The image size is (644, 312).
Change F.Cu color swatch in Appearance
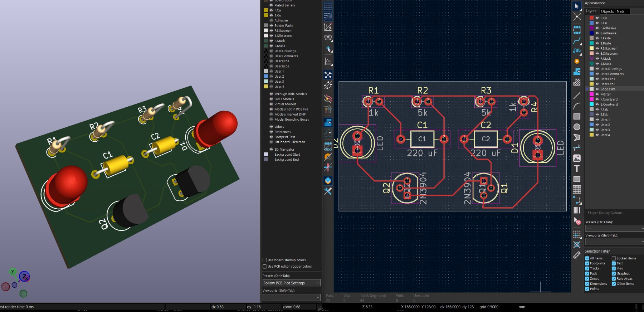[x=591, y=18]
